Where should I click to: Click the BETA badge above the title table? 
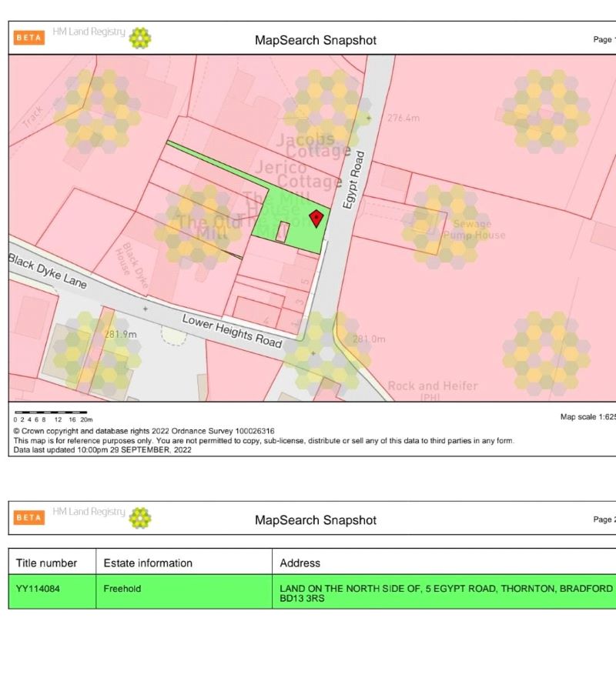coord(29,517)
